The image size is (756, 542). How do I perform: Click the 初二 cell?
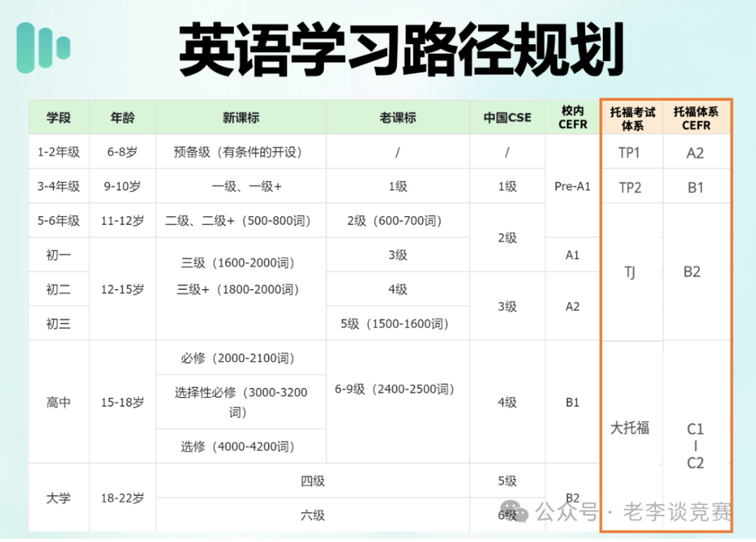(59, 289)
